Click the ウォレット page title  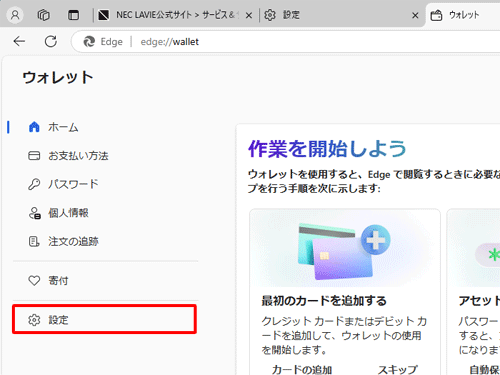point(58,77)
